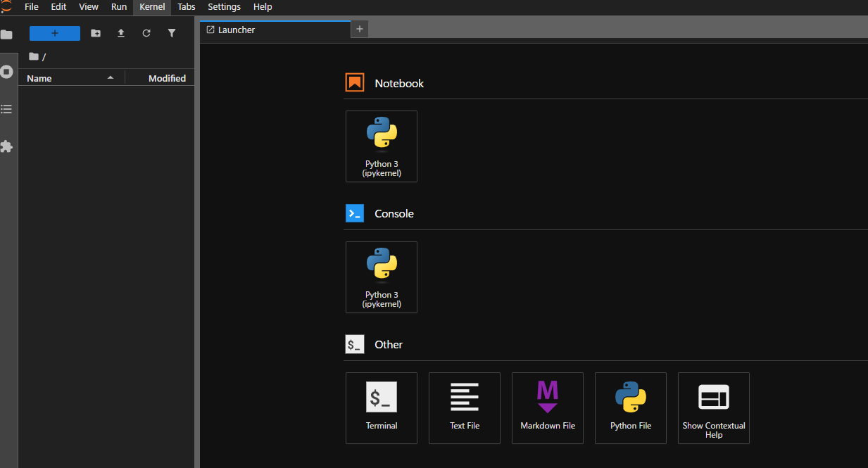Viewport: 868px width, 468px height.
Task: Open the Terminal launcher
Action: click(x=381, y=408)
